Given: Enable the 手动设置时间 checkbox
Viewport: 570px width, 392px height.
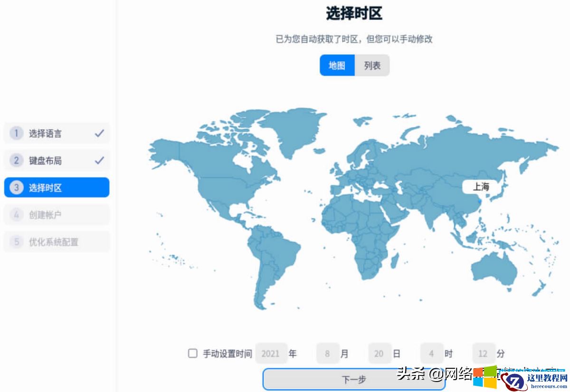Looking at the screenshot, I should (192, 353).
